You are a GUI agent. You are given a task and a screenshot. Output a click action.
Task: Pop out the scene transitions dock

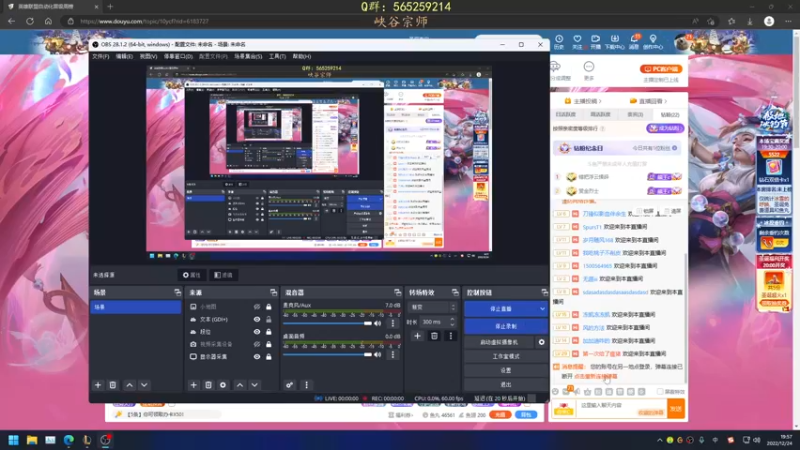(455, 292)
